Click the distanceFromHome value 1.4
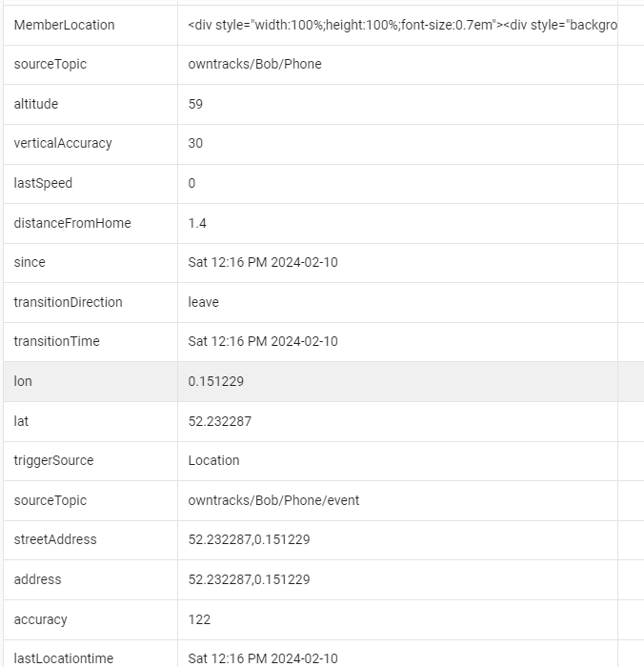644x667 pixels. 197,223
